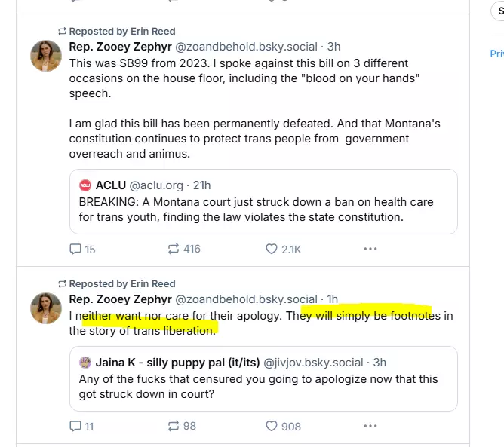Screen dimensions: 504x447
Task: Open Zooey Zephyr's avatar on second post
Action: [x=45, y=309]
